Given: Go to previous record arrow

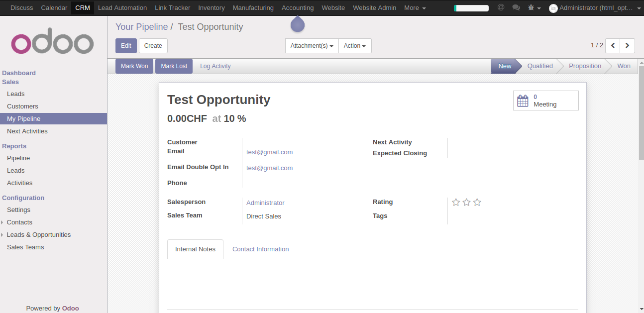Looking at the screenshot, I should click(x=613, y=46).
